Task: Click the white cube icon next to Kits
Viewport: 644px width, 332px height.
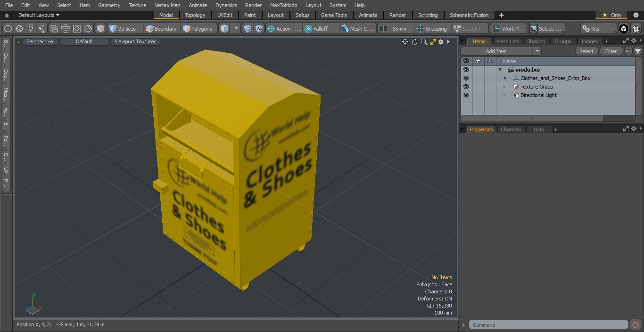Action: point(624,29)
